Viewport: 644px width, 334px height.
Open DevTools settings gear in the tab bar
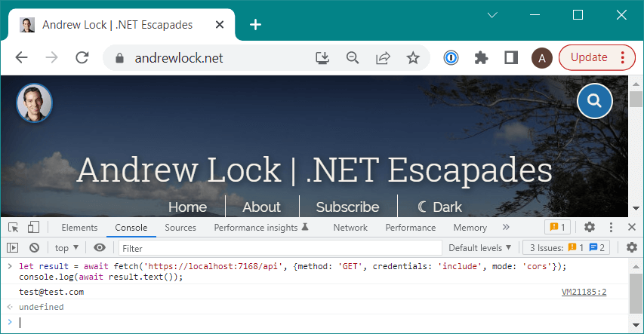[x=590, y=227]
